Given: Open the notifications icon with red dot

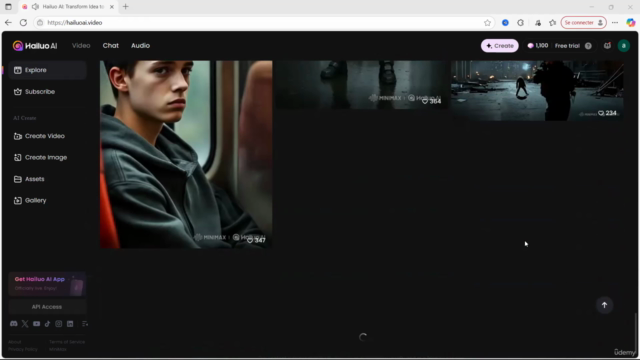Looking at the screenshot, I should click(x=607, y=46).
